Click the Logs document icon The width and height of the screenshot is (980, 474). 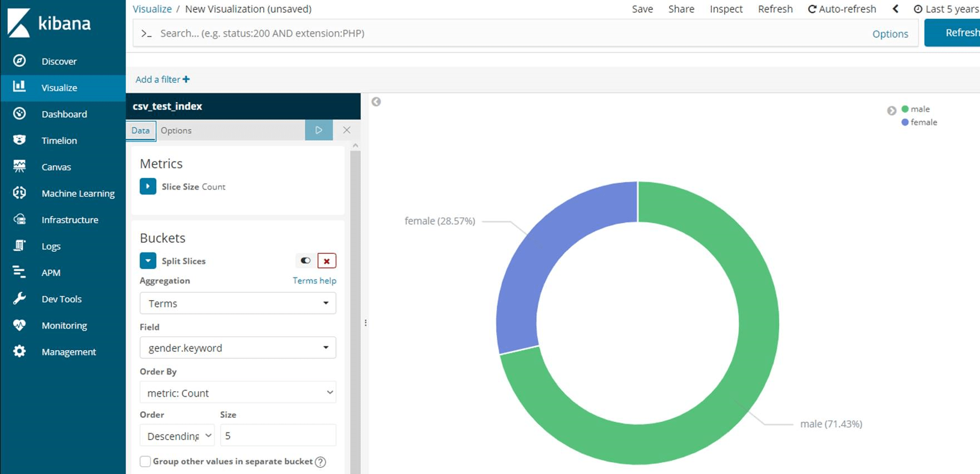[x=19, y=246]
